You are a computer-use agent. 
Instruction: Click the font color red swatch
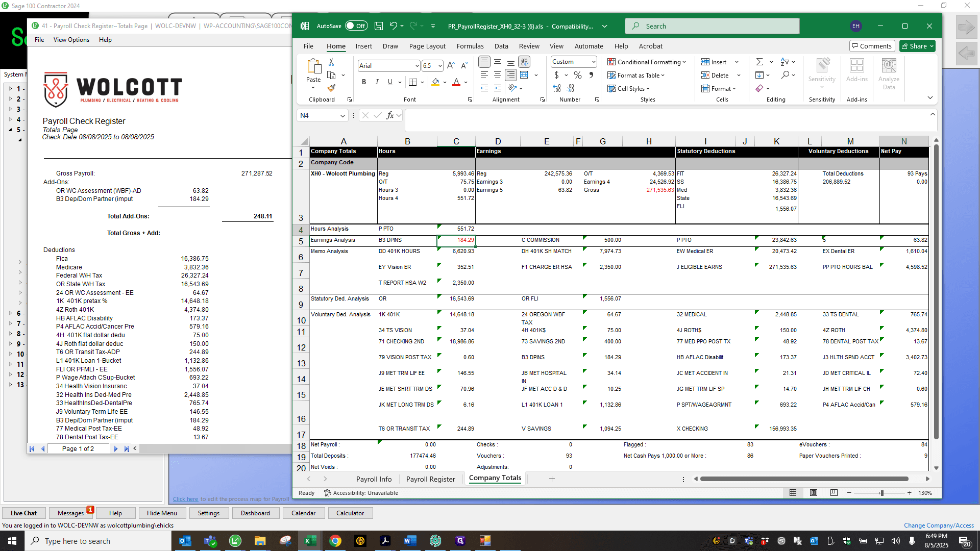(456, 82)
